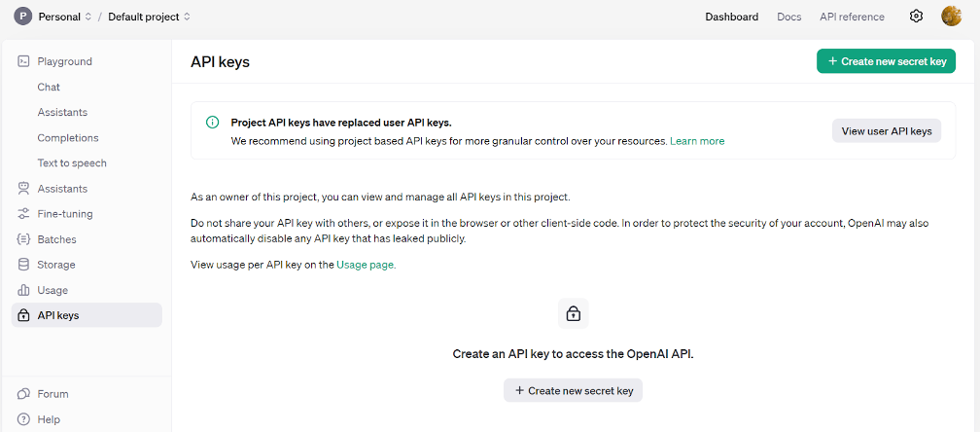The height and width of the screenshot is (432, 980).
Task: Open settings via the gear icon
Action: tap(916, 17)
